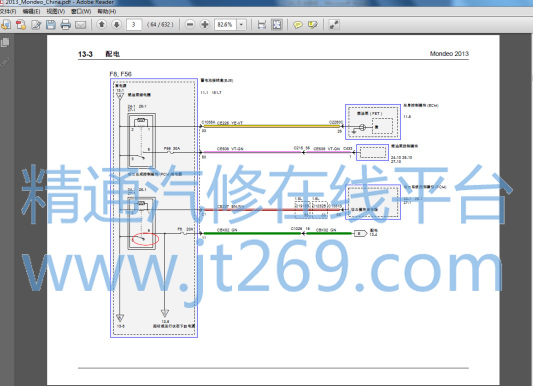Viewport: 533px width, 386px height.
Task: Zoom out with the minus button
Action: (190, 24)
